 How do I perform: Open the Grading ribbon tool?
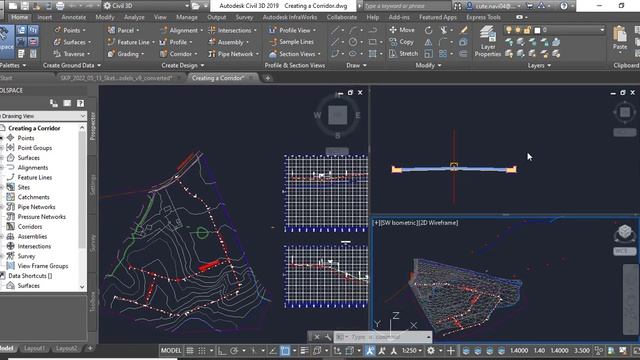click(125, 54)
